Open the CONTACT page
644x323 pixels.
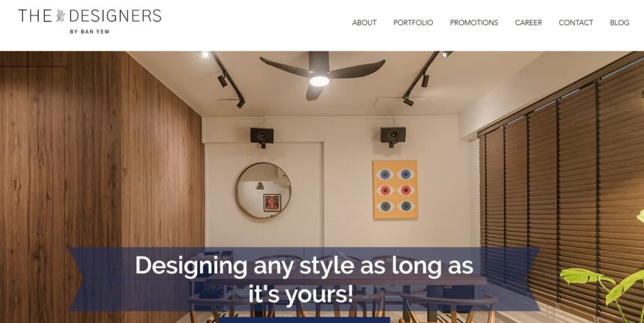(x=575, y=23)
